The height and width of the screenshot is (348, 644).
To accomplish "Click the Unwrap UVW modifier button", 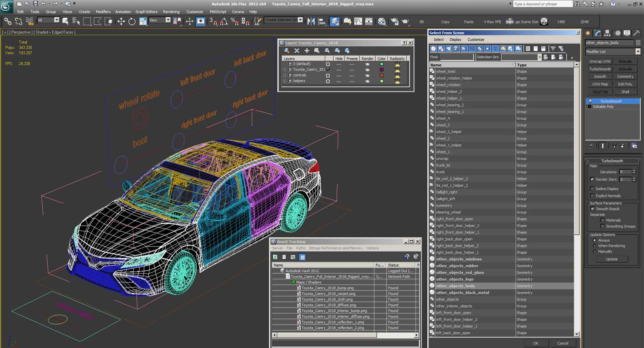I will pyautogui.click(x=600, y=61).
